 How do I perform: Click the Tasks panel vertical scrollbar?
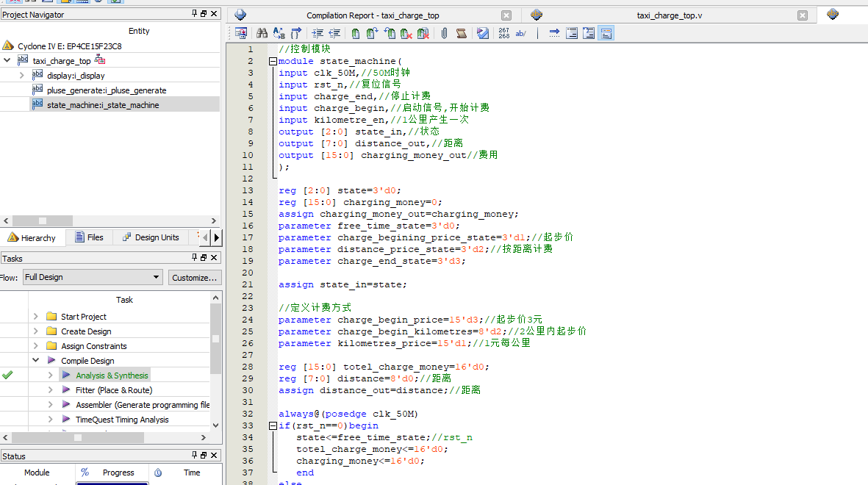[x=216, y=362]
